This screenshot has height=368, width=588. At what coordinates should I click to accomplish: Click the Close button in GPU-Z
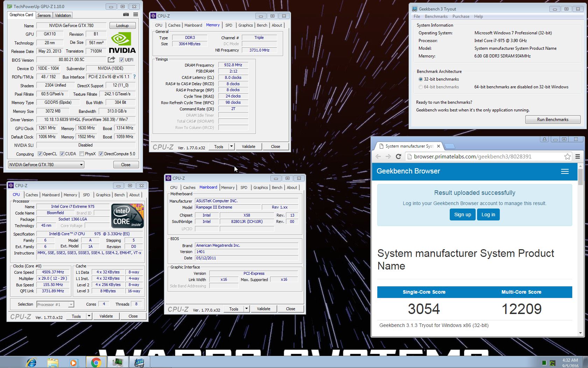[126, 165]
